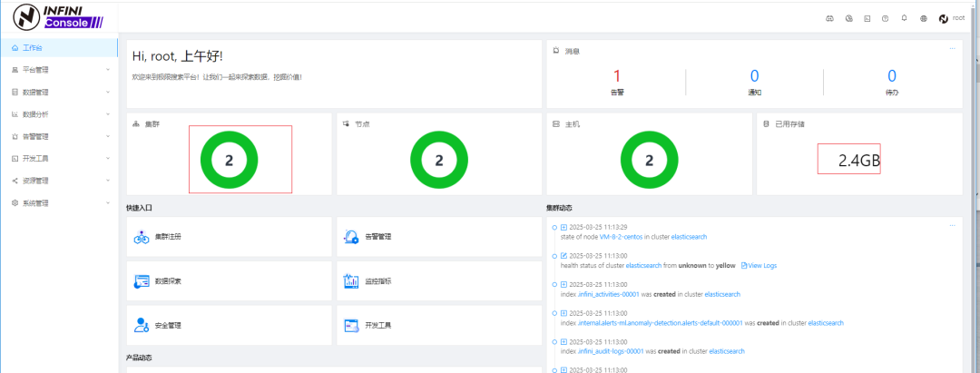Image resolution: width=980 pixels, height=373 pixels.
Task: Click the 节点 green donut chart
Action: coord(439,160)
